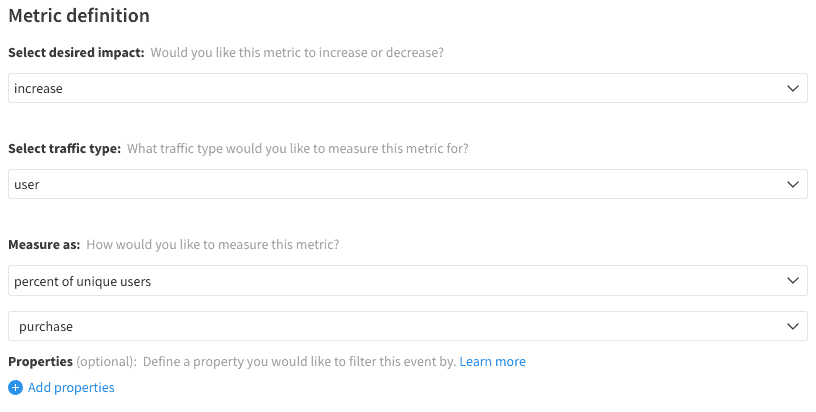816x412 pixels.
Task: Click the Metric definition heading
Action: pos(79,16)
